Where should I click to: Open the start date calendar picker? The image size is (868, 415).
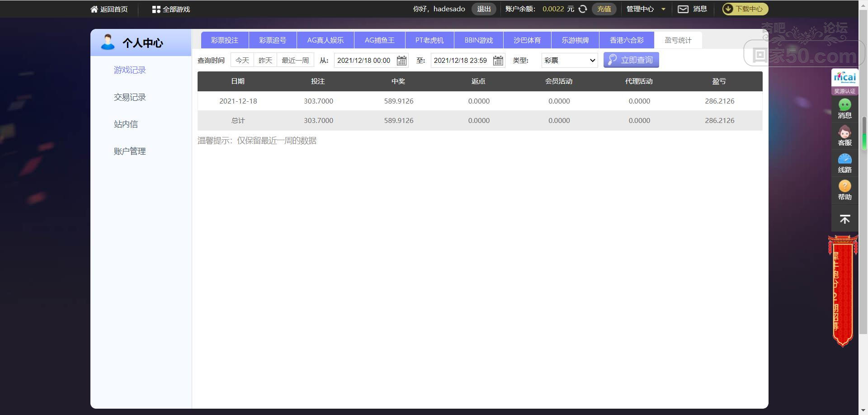[x=401, y=61]
